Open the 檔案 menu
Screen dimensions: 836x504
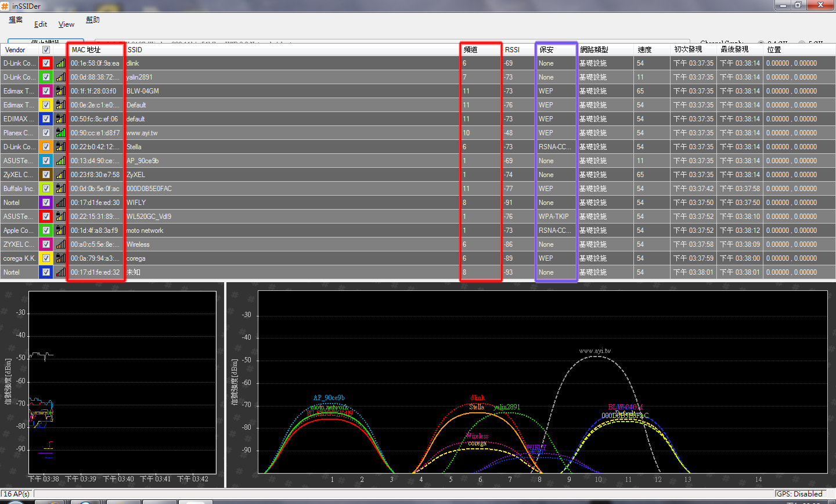coord(16,20)
